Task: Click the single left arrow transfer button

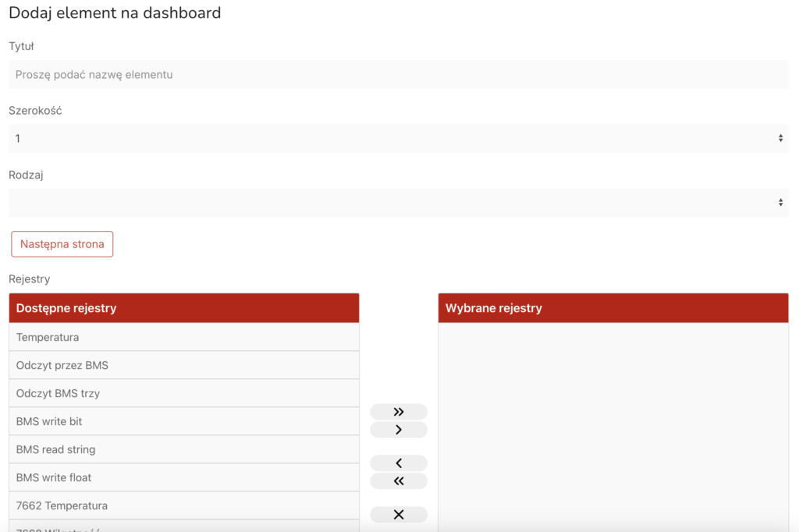Action: pos(399,463)
